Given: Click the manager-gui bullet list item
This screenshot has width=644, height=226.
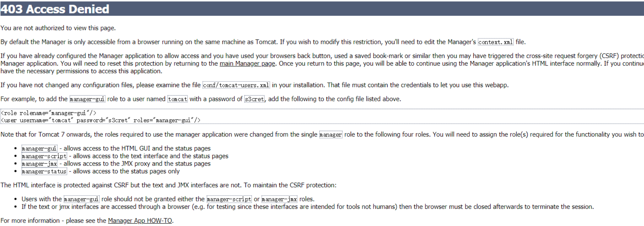Looking at the screenshot, I should tap(116, 148).
